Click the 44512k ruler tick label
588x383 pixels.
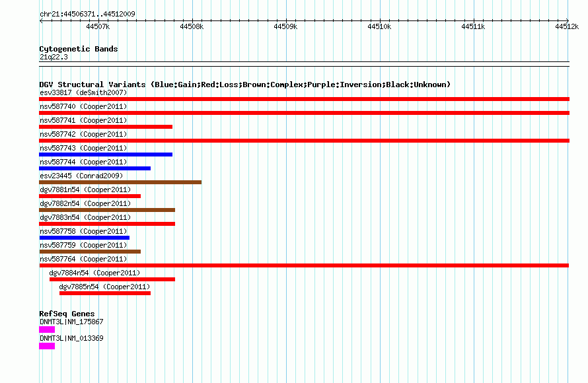tap(567, 26)
